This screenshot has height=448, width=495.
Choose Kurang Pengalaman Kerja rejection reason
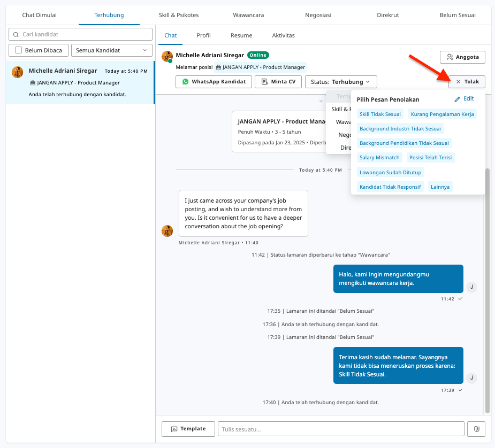pyautogui.click(x=442, y=114)
